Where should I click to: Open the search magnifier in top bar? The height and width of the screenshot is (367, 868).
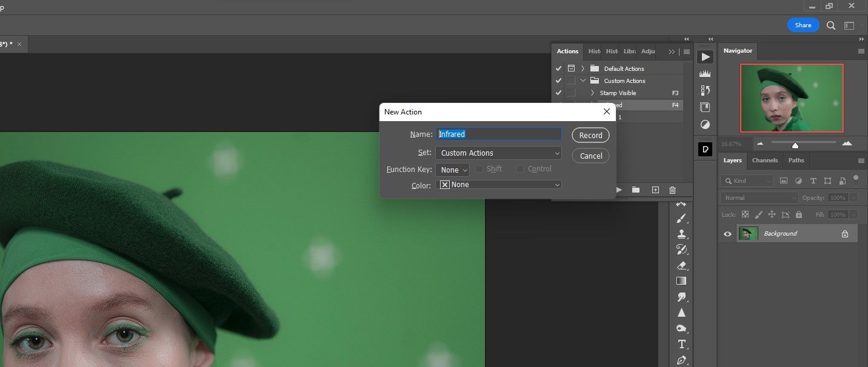(x=831, y=25)
